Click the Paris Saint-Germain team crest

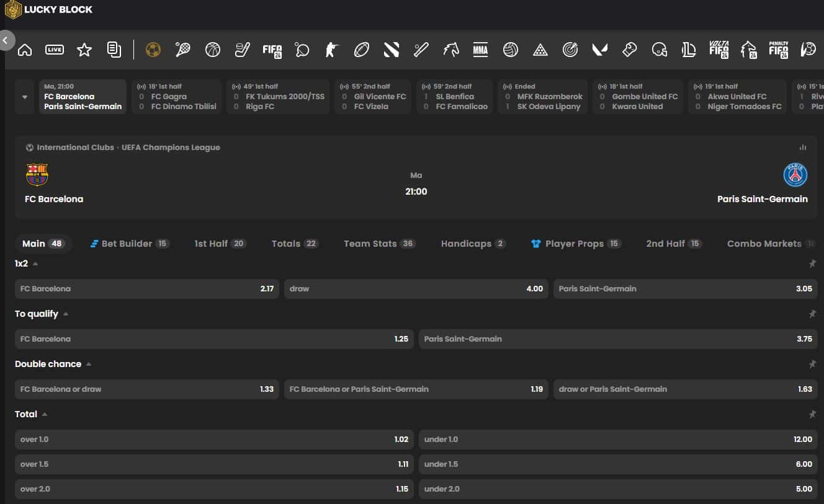[795, 175]
